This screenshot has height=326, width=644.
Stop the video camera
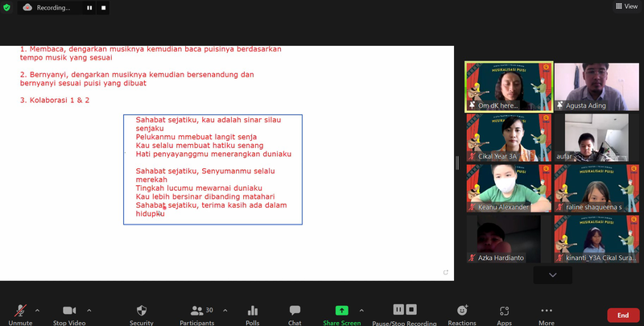pyautogui.click(x=70, y=312)
